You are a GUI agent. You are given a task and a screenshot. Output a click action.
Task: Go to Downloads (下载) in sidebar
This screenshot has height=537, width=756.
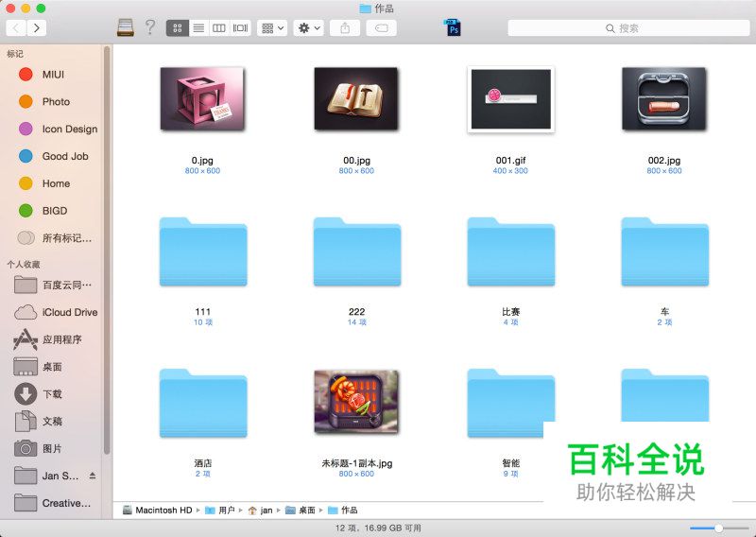pyautogui.click(x=52, y=394)
